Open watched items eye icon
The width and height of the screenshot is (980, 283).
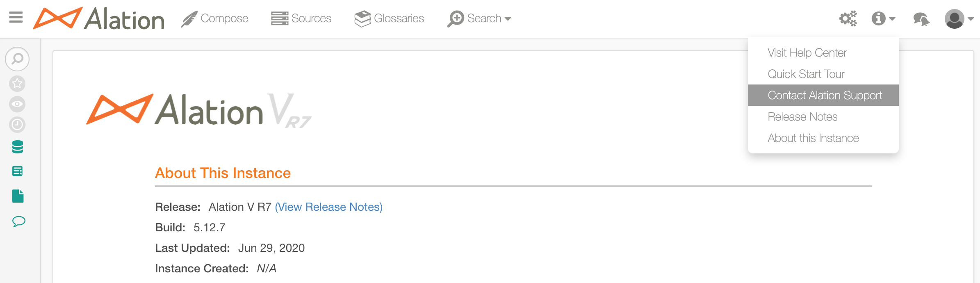tap(17, 104)
